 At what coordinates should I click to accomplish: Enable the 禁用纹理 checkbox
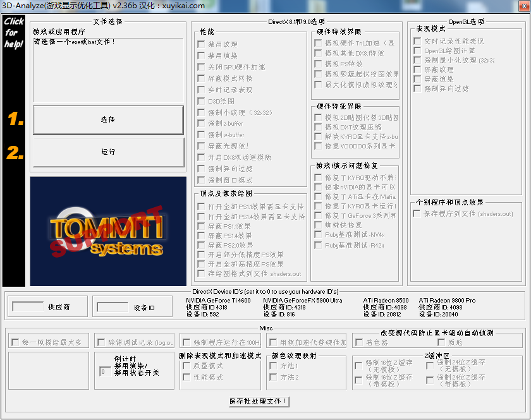[x=201, y=44]
